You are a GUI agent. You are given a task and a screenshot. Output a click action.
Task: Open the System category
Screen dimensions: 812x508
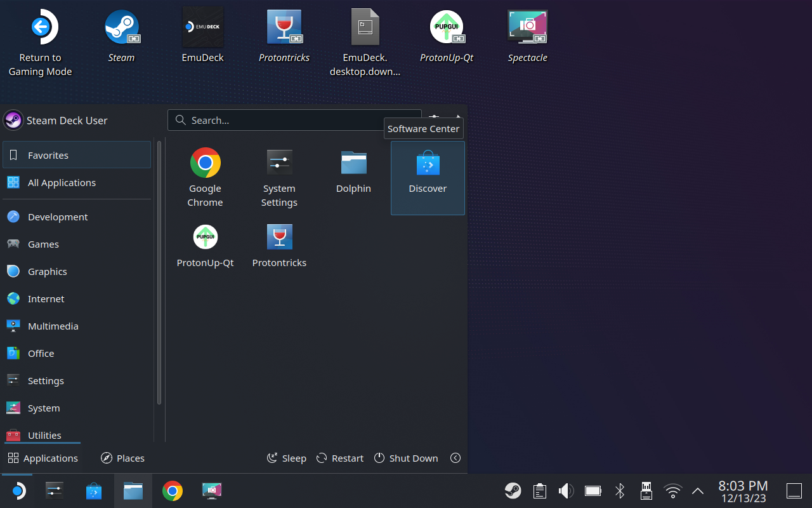point(77,408)
